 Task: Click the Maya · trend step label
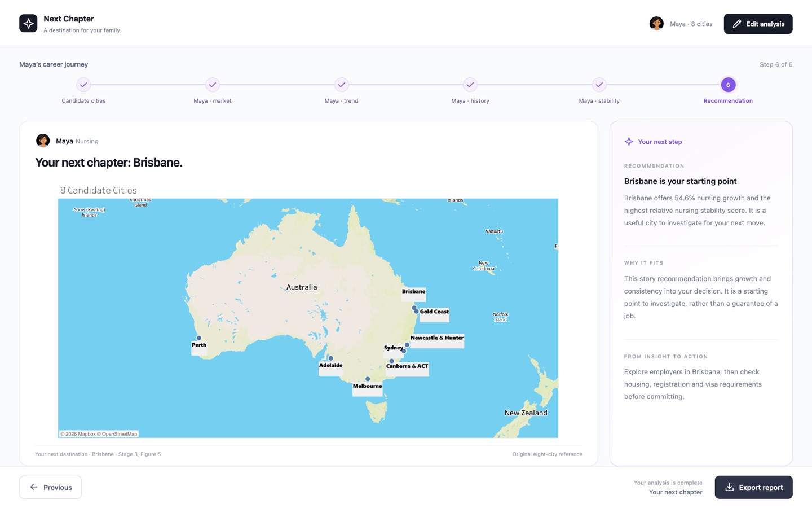341,101
